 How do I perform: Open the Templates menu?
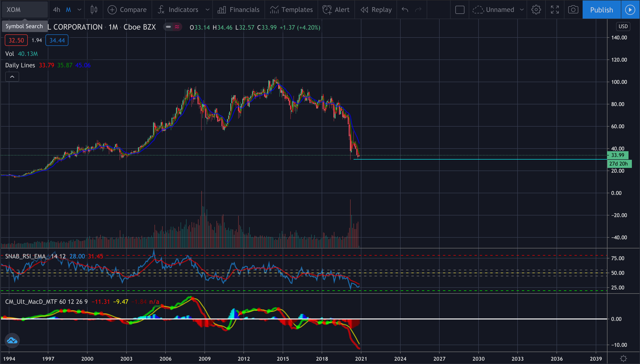(x=291, y=10)
